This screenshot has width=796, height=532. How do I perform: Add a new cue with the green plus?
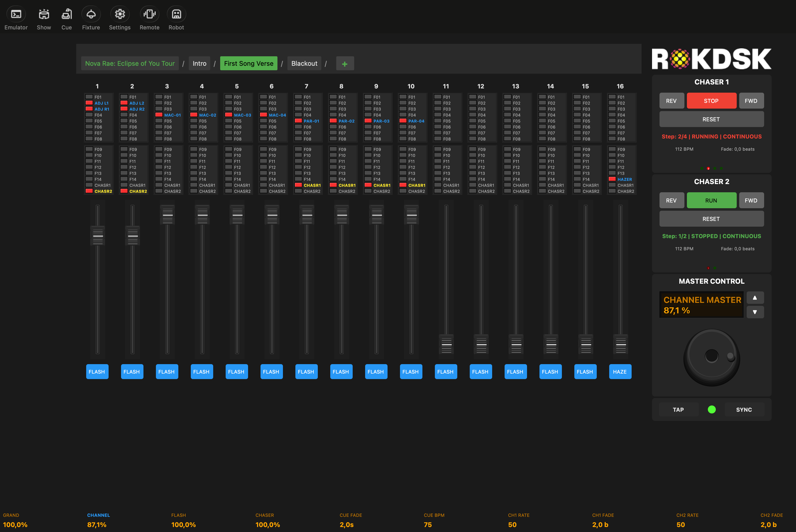point(345,64)
